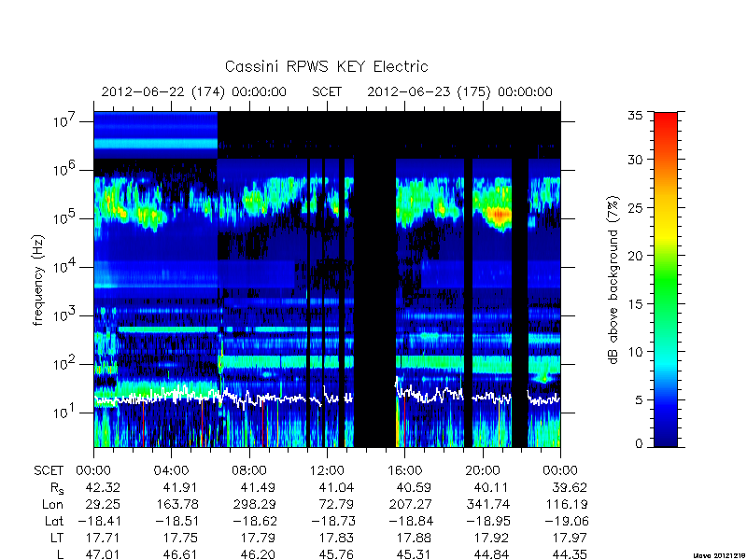This screenshot has width=747, height=560.
Task: Click the colorbar label dB above background
Action: coord(613,280)
